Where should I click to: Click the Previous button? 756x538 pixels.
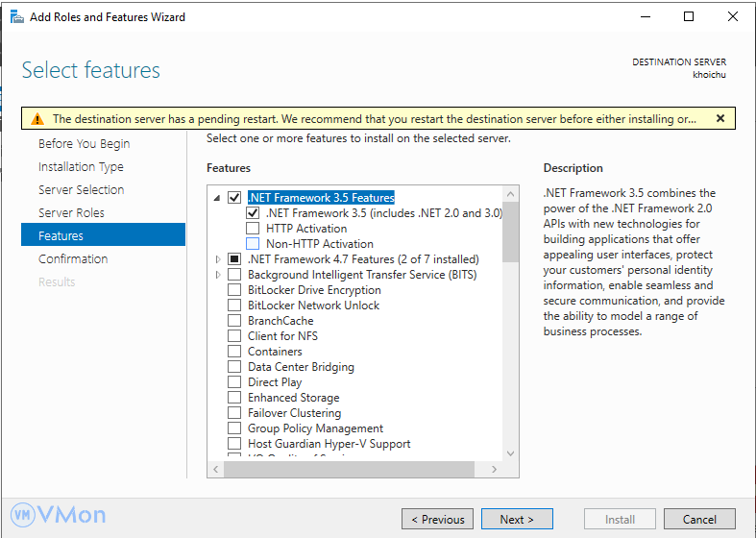coord(437,519)
